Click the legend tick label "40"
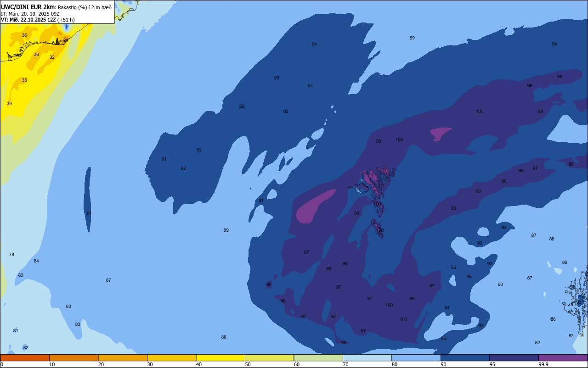Viewport: 588px width, 368px height. [x=199, y=364]
